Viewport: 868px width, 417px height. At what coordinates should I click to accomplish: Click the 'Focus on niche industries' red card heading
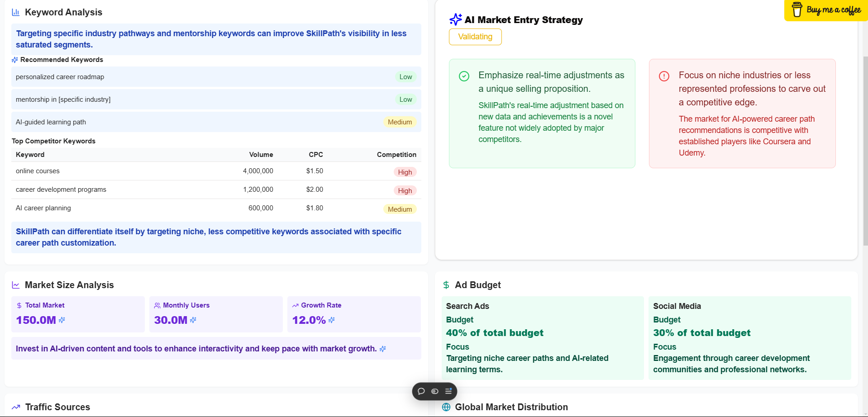pos(752,89)
